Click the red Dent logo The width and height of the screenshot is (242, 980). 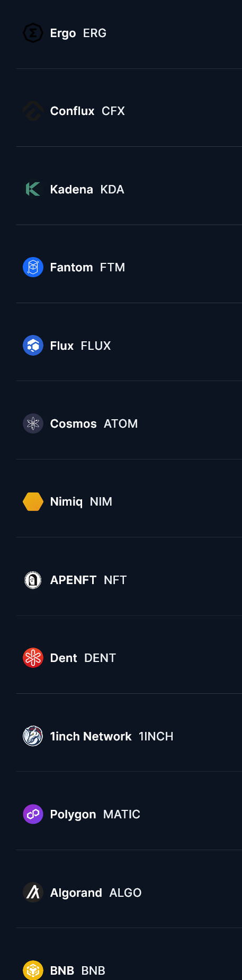tap(33, 658)
